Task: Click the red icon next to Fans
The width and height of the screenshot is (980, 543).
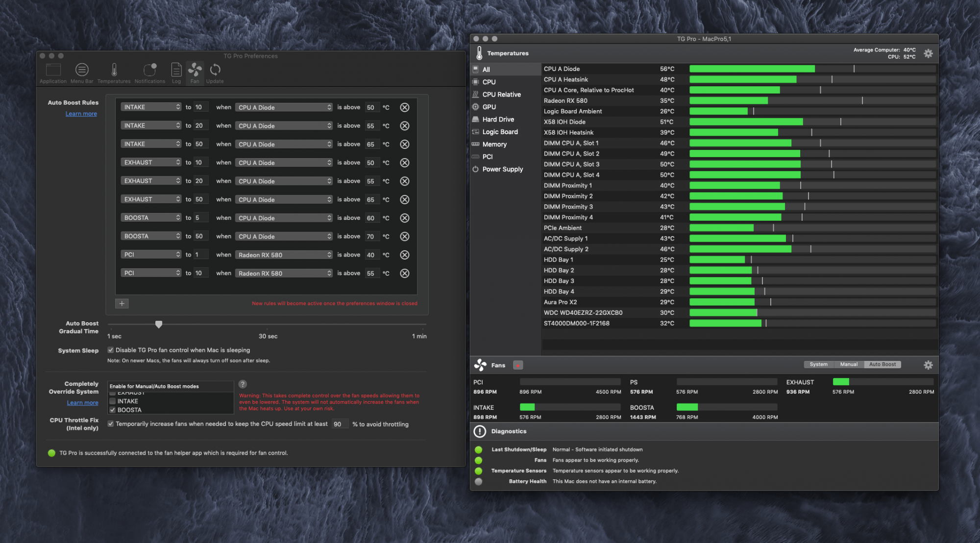Action: 518,365
